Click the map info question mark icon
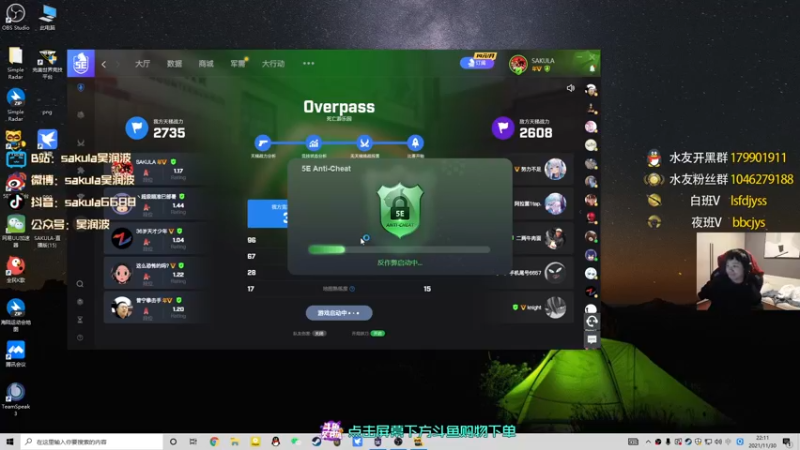The width and height of the screenshot is (800, 450). [x=353, y=289]
